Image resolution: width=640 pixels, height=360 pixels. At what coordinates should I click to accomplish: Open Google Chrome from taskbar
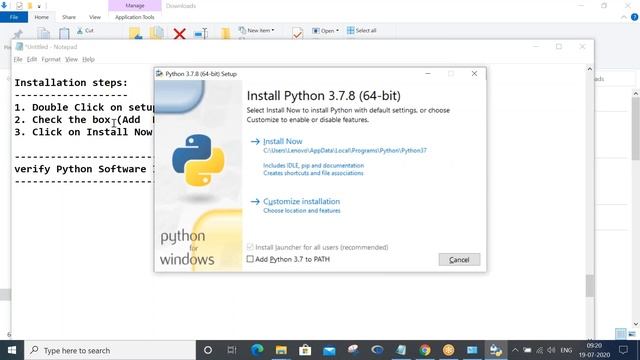(425, 350)
